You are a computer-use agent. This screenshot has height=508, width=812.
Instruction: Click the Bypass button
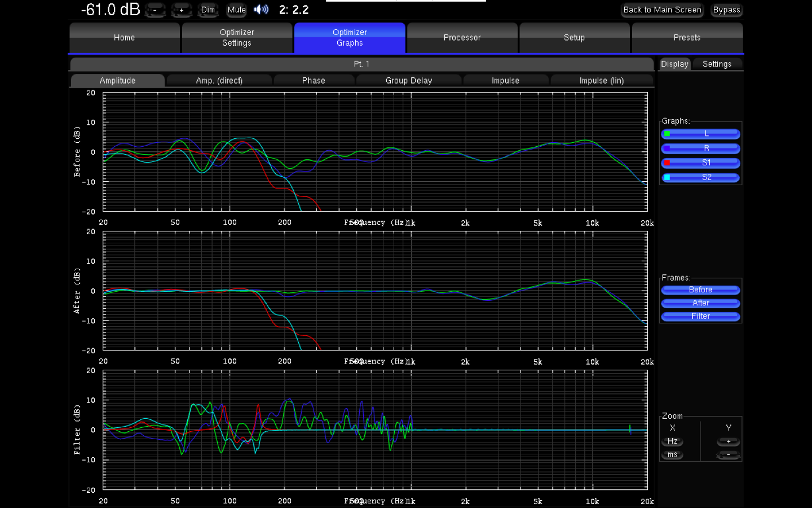pos(726,10)
